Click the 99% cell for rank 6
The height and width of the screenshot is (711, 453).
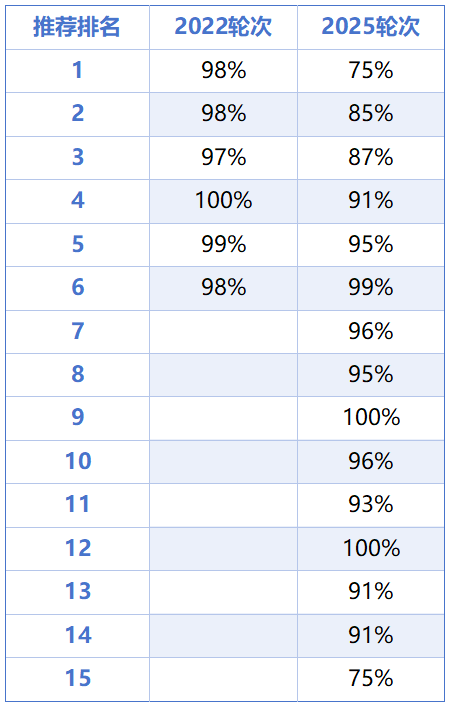371,288
